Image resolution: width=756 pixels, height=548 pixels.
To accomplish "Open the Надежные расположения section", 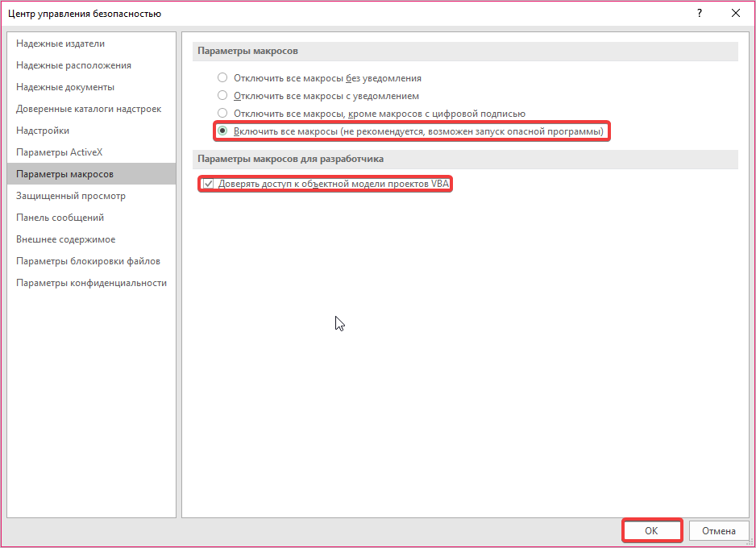I will [x=73, y=65].
